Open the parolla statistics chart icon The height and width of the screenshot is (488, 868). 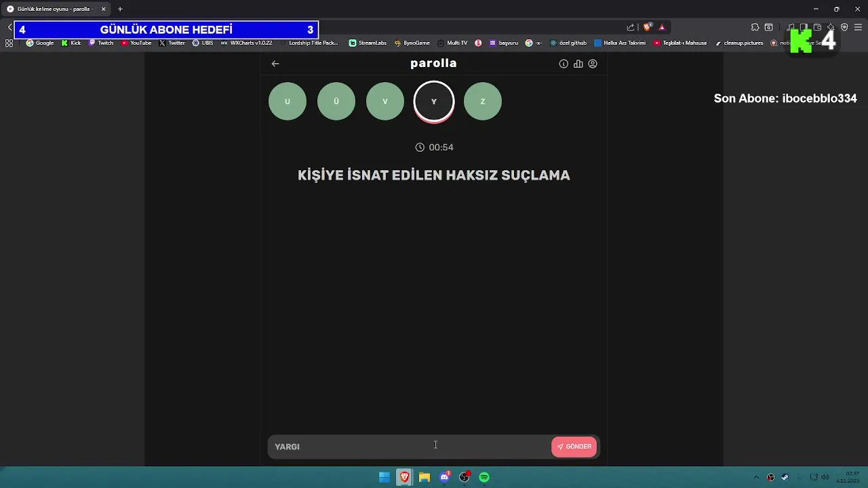pyautogui.click(x=578, y=64)
